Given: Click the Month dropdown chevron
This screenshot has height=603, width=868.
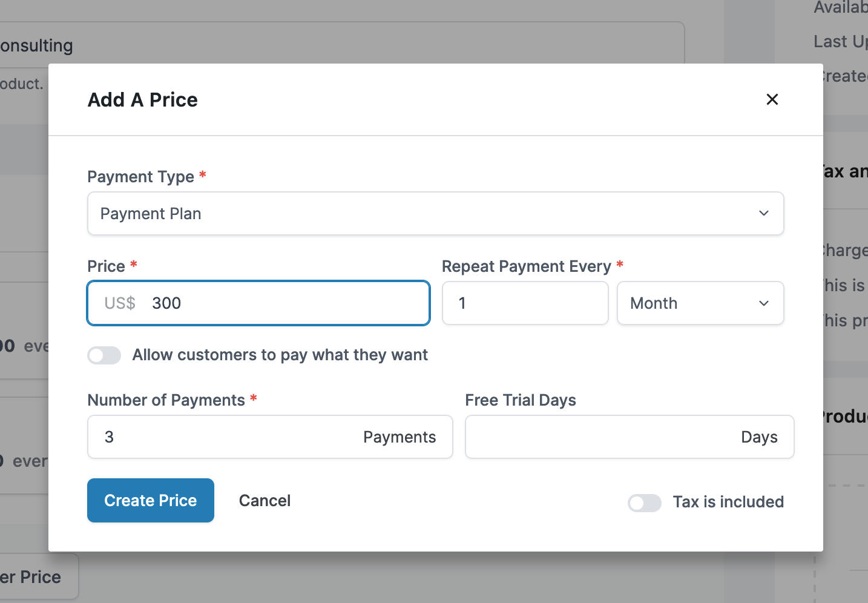Looking at the screenshot, I should click(764, 303).
